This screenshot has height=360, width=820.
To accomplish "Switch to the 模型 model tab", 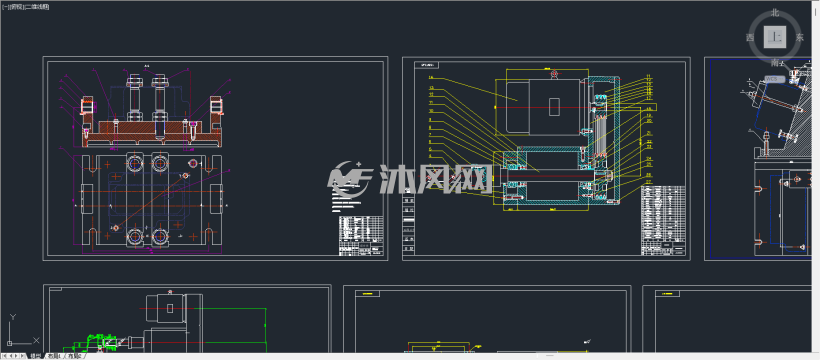I will [x=36, y=356].
